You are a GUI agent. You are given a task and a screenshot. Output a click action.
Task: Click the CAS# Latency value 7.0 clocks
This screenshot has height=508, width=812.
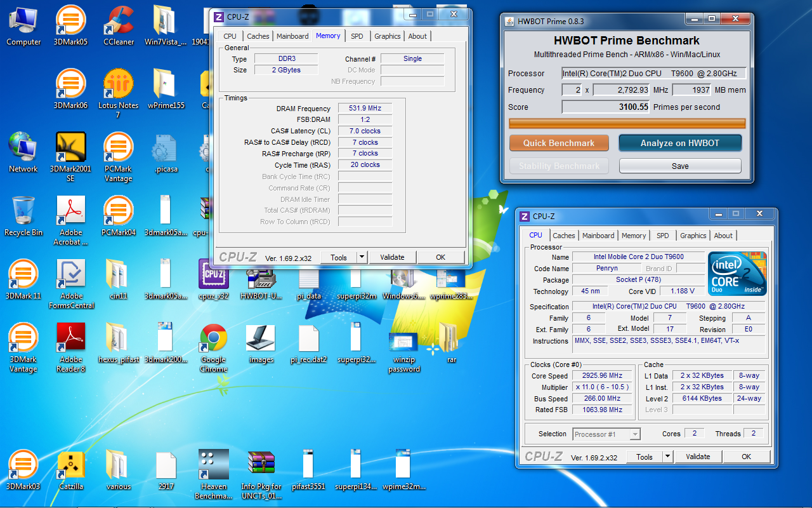point(365,131)
